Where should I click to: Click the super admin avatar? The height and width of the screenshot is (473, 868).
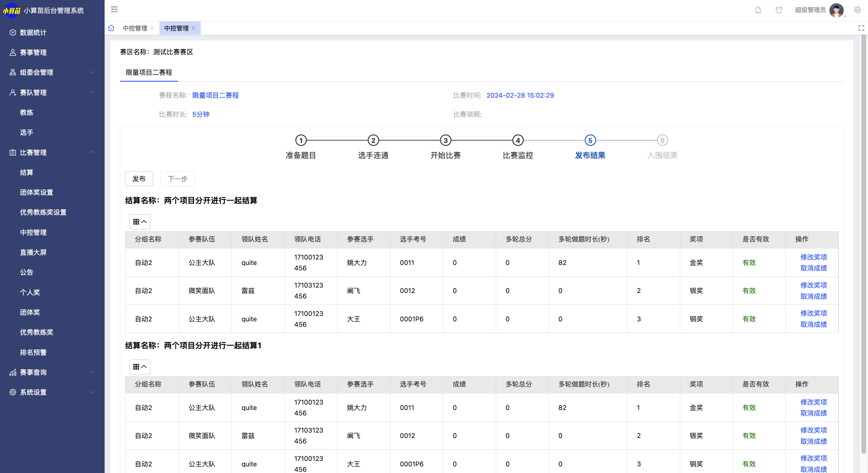pyautogui.click(x=836, y=10)
